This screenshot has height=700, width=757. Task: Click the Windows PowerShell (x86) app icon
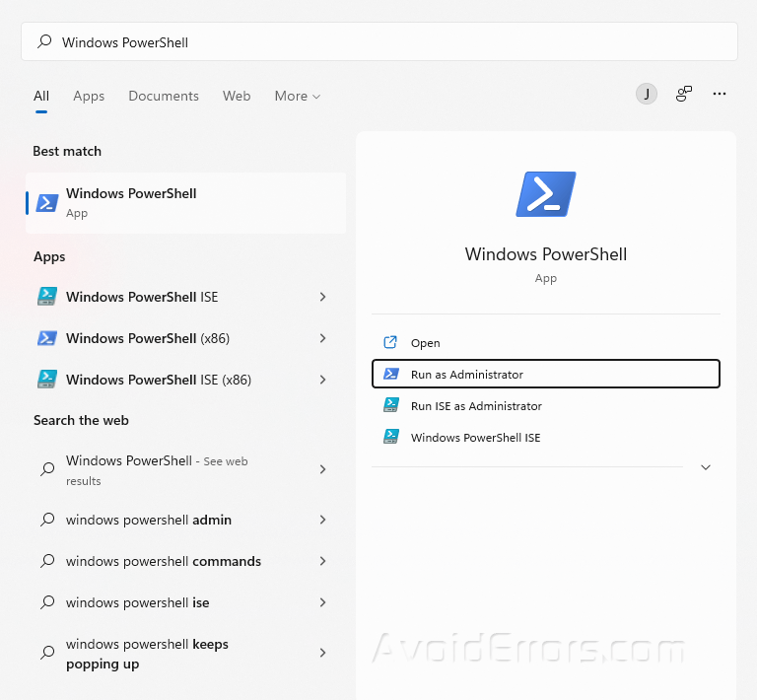click(47, 338)
